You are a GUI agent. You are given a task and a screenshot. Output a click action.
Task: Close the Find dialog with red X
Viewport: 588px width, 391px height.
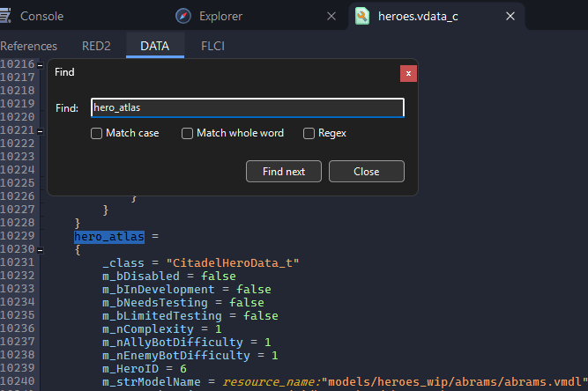pos(408,73)
